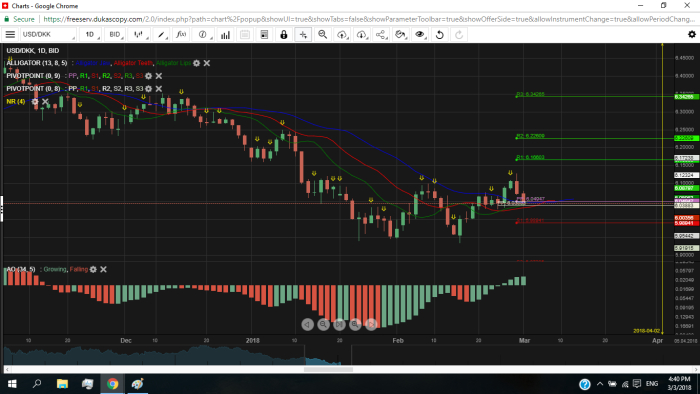Toggle the crosshair cursor tool
The height and width of the screenshot is (394, 700).
(303, 34)
